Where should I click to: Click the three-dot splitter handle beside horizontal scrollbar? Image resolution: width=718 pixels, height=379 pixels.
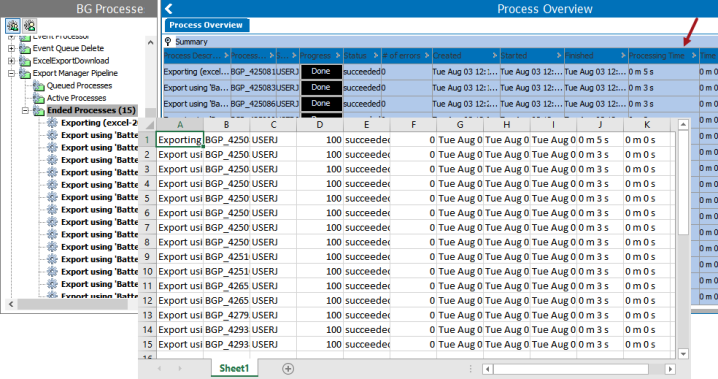click(x=470, y=369)
